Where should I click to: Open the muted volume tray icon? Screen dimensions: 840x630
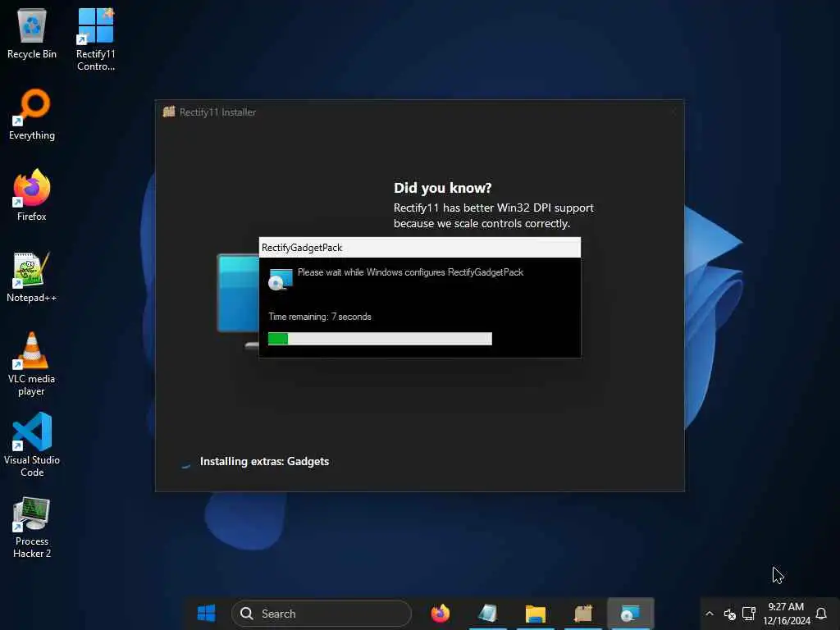pos(729,614)
